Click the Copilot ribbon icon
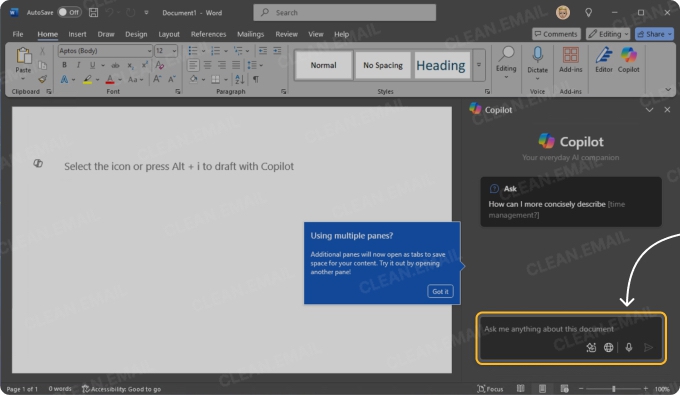680x395 pixels. pos(628,60)
